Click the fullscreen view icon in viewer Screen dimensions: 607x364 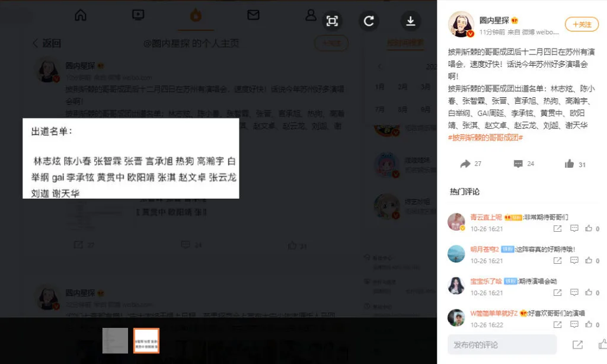pos(332,21)
